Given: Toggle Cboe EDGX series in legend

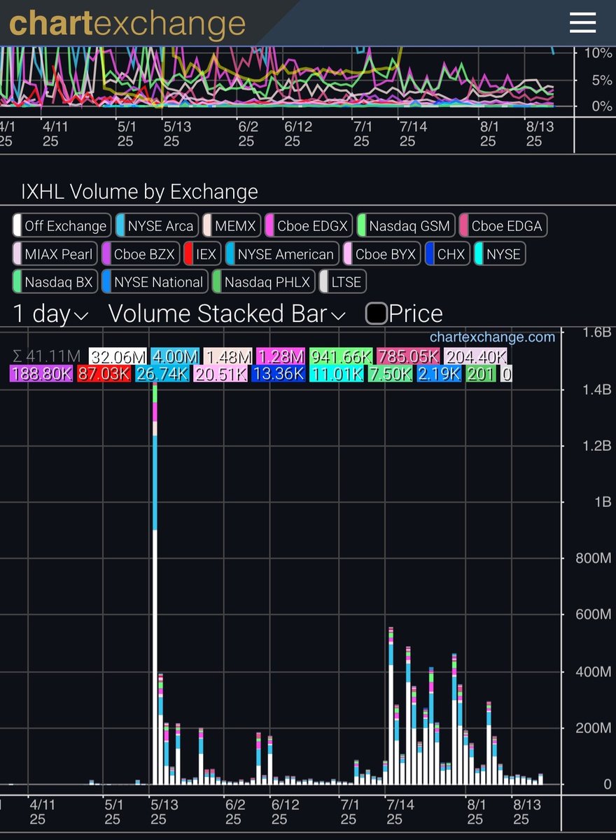Looking at the screenshot, I should tap(309, 225).
